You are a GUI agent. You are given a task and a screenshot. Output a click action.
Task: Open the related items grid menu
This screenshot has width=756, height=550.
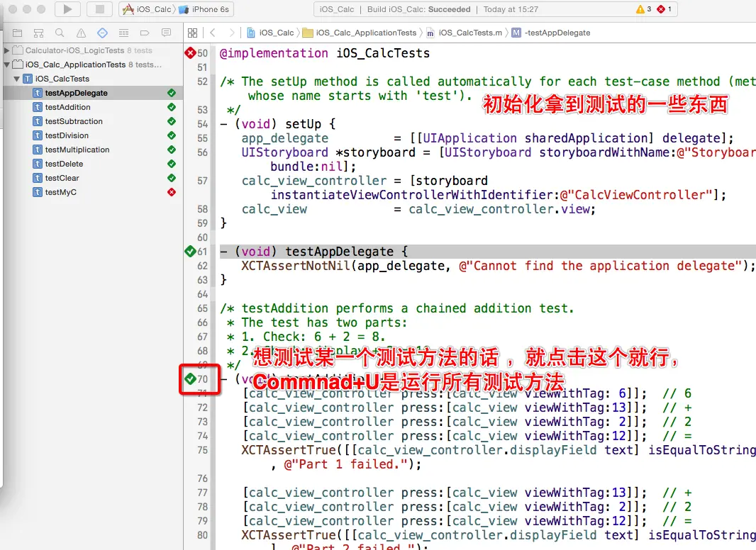pyautogui.click(x=192, y=33)
